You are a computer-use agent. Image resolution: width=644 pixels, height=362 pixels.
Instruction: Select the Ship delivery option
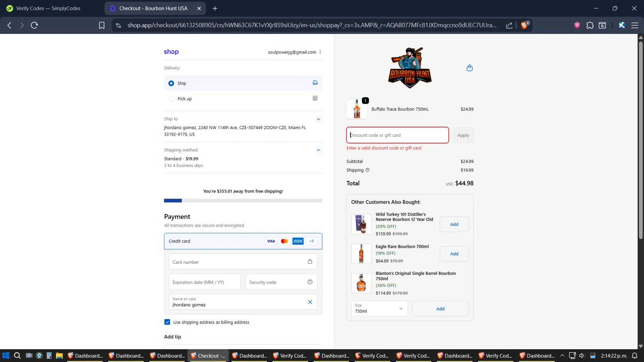coord(243,83)
